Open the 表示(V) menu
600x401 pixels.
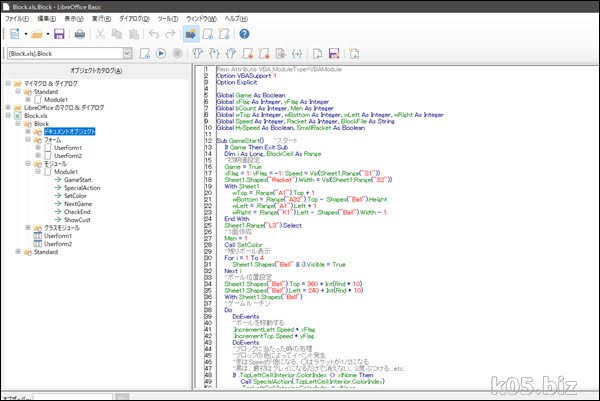pyautogui.click(x=74, y=18)
